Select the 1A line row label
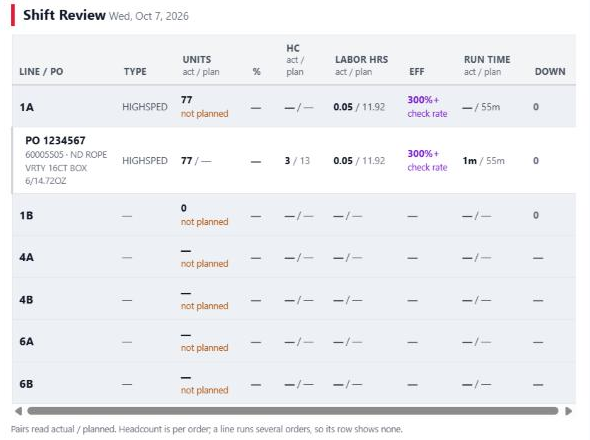This screenshot has width=590, height=440. (x=27, y=107)
